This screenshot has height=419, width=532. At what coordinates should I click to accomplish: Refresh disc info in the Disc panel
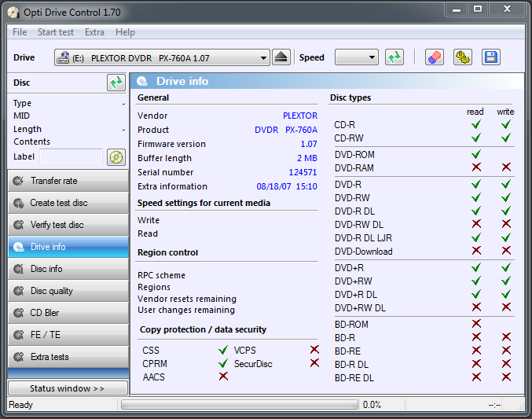116,83
